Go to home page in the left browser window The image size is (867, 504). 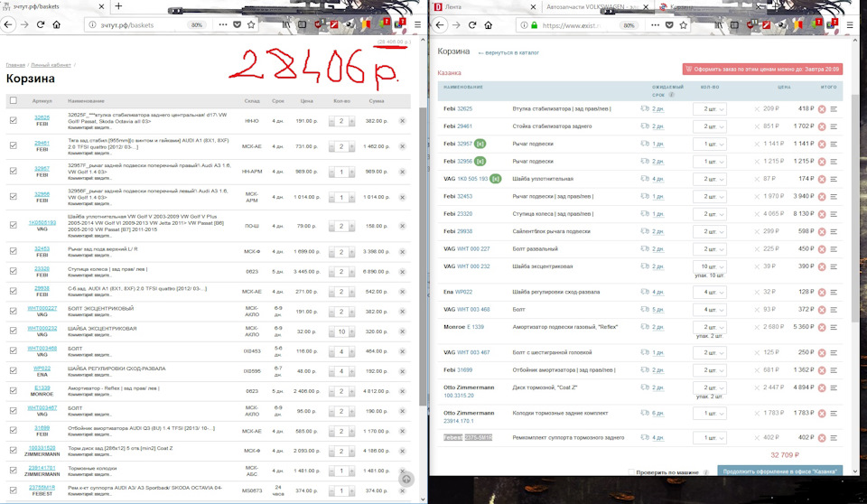point(56,24)
